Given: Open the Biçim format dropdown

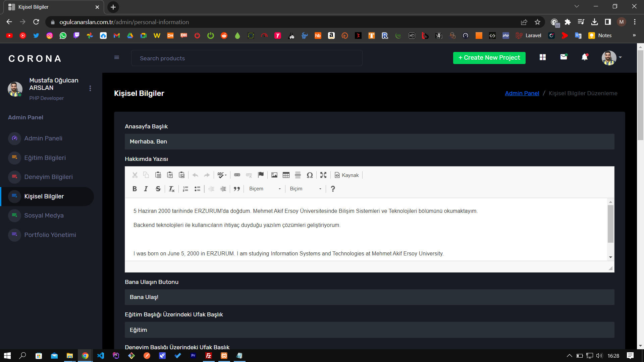Looking at the screenshot, I should coord(305,189).
